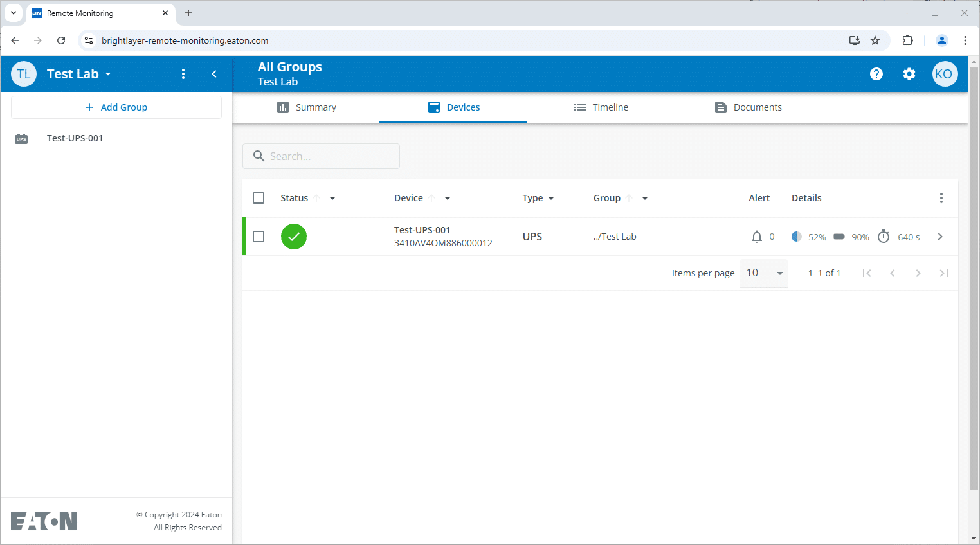Click the Add Group button
980x545 pixels.
pos(116,107)
